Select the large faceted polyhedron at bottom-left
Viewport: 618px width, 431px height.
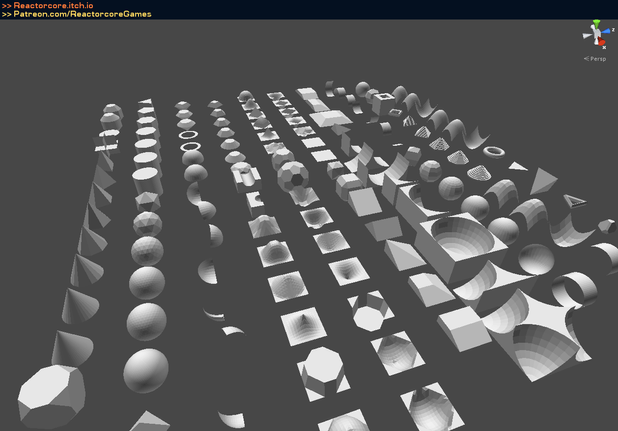point(52,396)
